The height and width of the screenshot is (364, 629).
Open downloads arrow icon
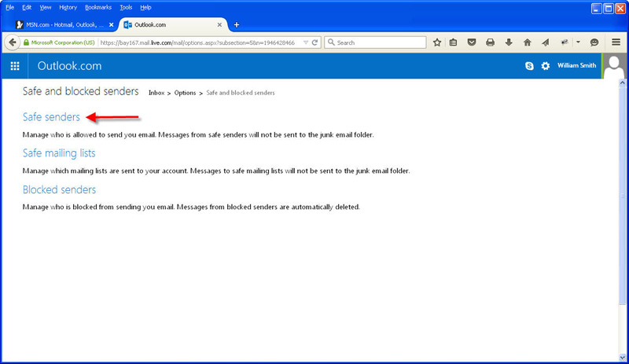(x=509, y=42)
